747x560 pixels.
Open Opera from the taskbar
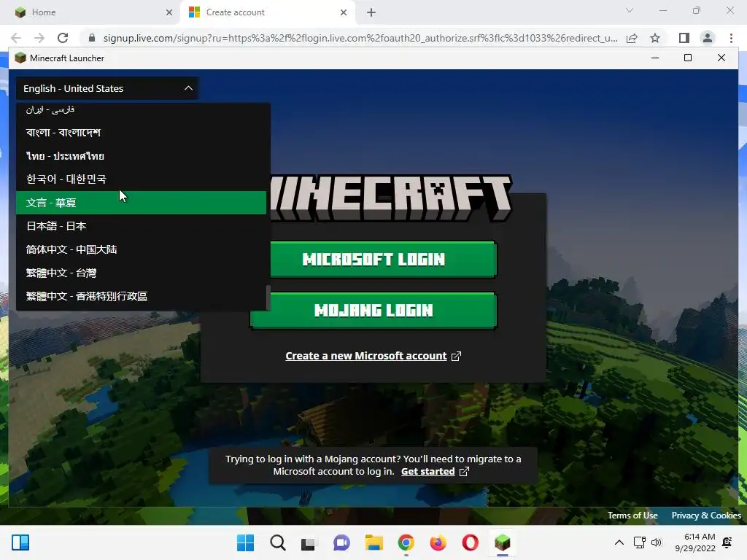471,542
